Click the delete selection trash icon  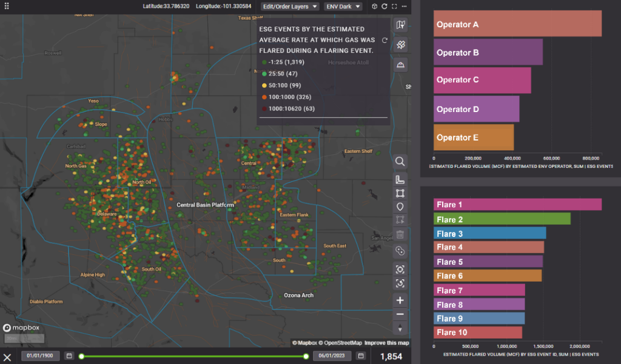[400, 234]
